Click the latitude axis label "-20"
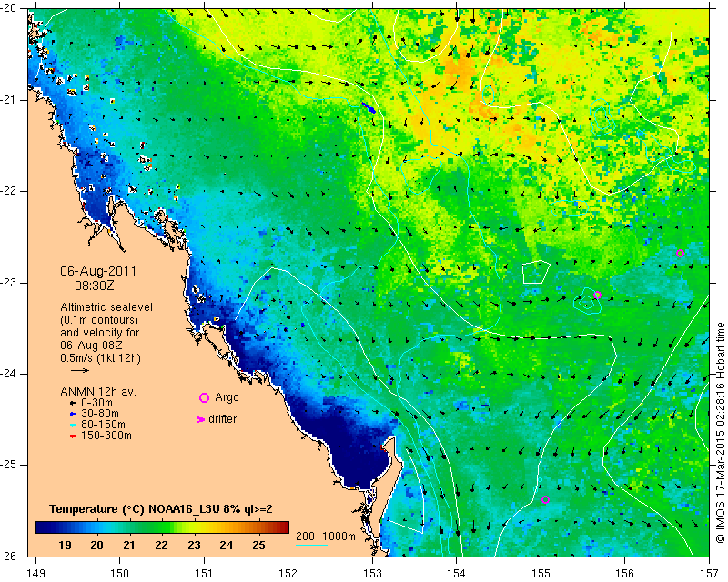The width and height of the screenshot is (728, 582). pyautogui.click(x=9, y=8)
